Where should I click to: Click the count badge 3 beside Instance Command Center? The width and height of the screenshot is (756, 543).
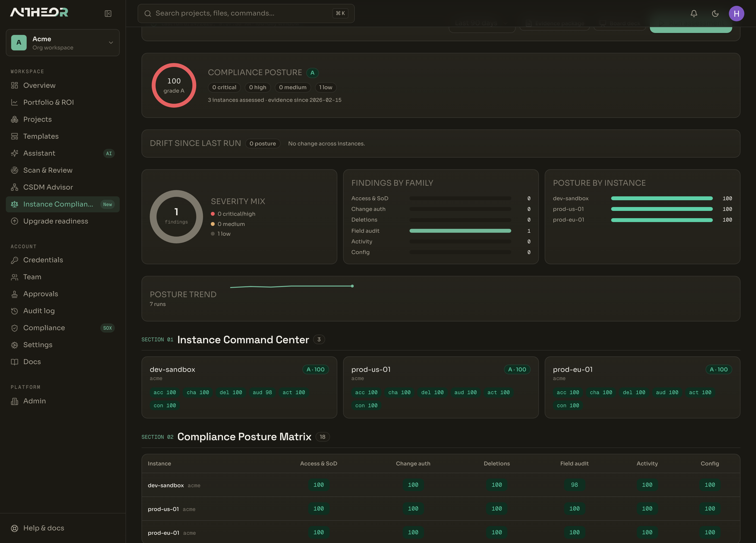(x=319, y=340)
